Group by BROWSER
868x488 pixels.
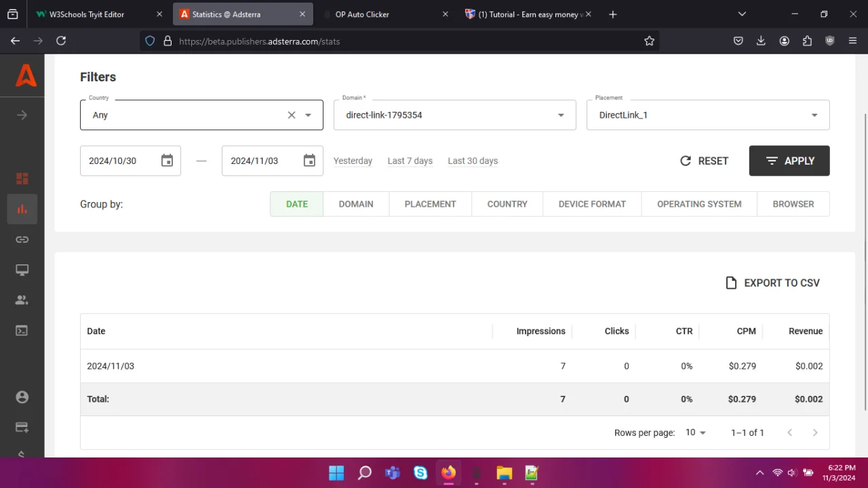(x=793, y=204)
